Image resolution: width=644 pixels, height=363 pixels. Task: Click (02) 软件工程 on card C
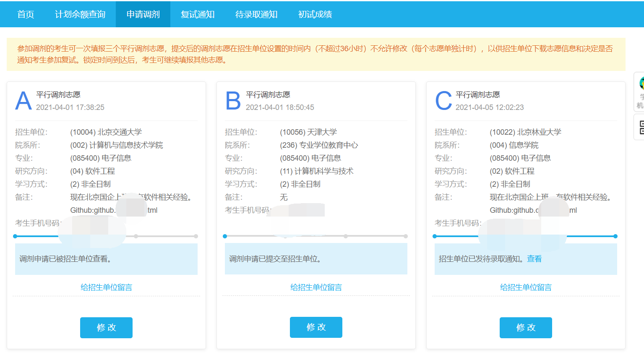pyautogui.click(x=512, y=171)
